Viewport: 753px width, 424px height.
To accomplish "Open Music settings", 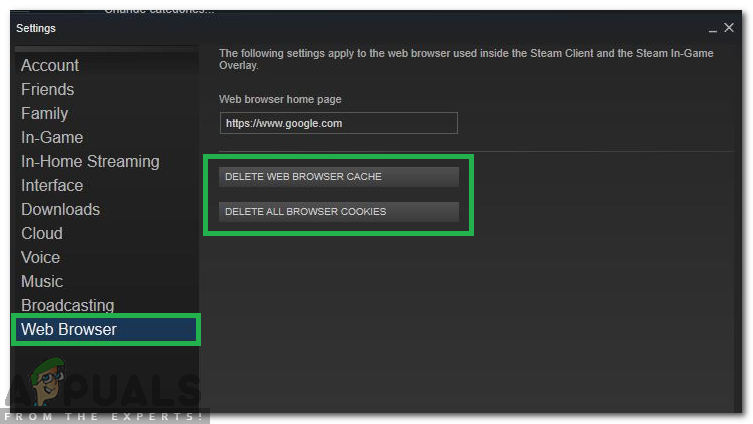I will tap(42, 281).
